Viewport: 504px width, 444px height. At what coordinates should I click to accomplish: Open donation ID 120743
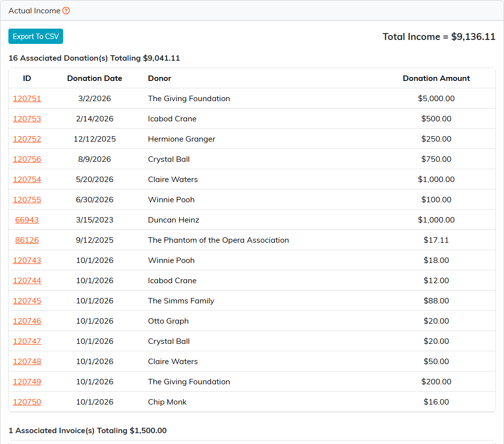pyautogui.click(x=27, y=260)
